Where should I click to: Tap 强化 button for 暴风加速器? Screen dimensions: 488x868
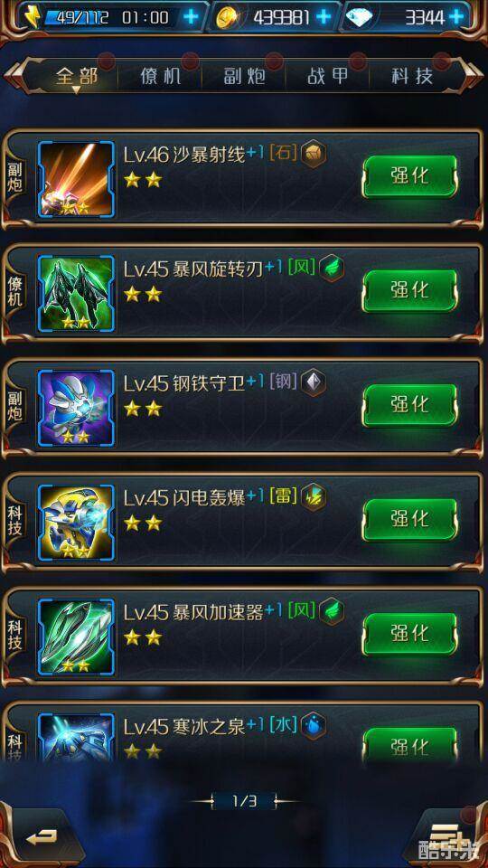(410, 633)
